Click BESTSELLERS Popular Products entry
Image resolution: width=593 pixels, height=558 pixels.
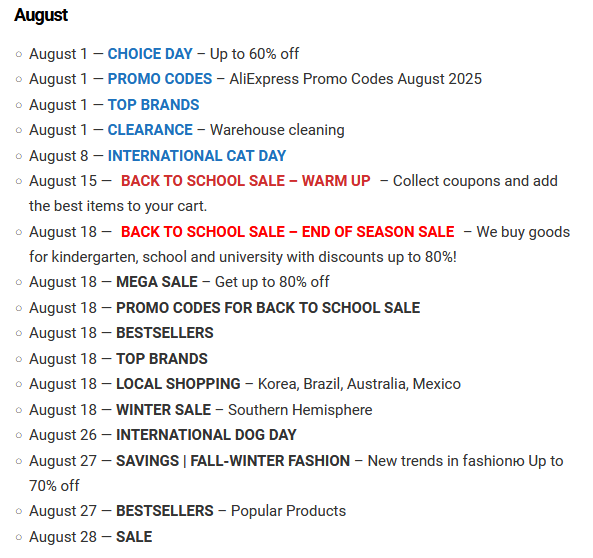click(x=165, y=511)
